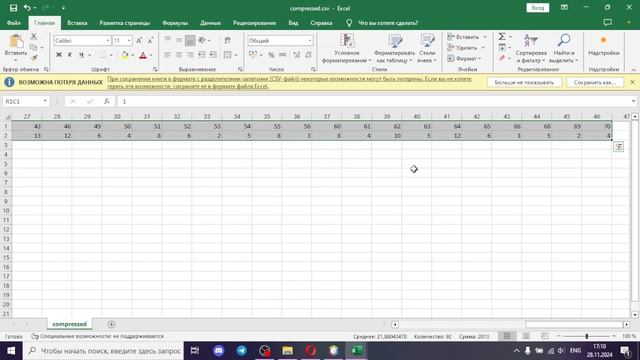Add a new sheet with plus icon
Viewport: 640px width, 360px height.
[111, 324]
